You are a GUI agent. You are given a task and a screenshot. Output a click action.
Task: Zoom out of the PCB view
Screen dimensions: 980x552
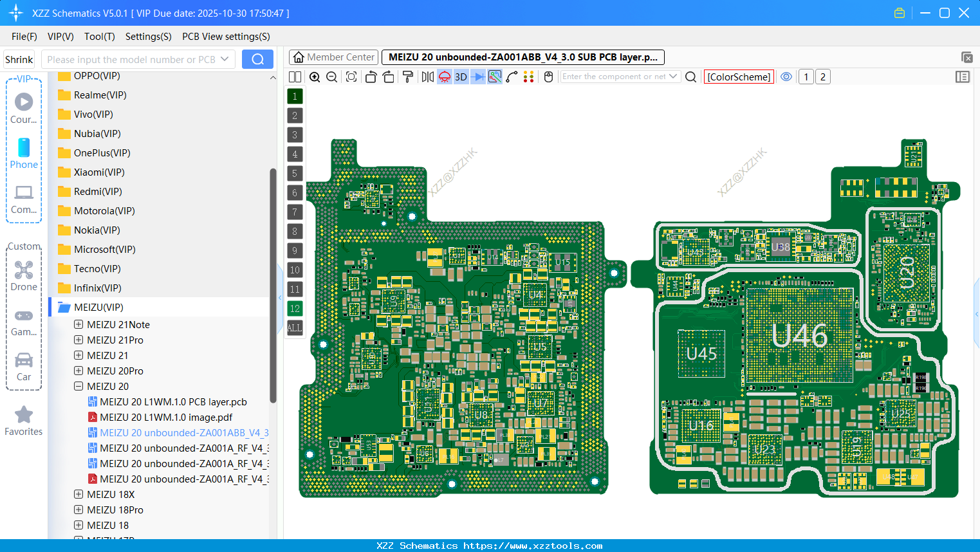click(332, 77)
